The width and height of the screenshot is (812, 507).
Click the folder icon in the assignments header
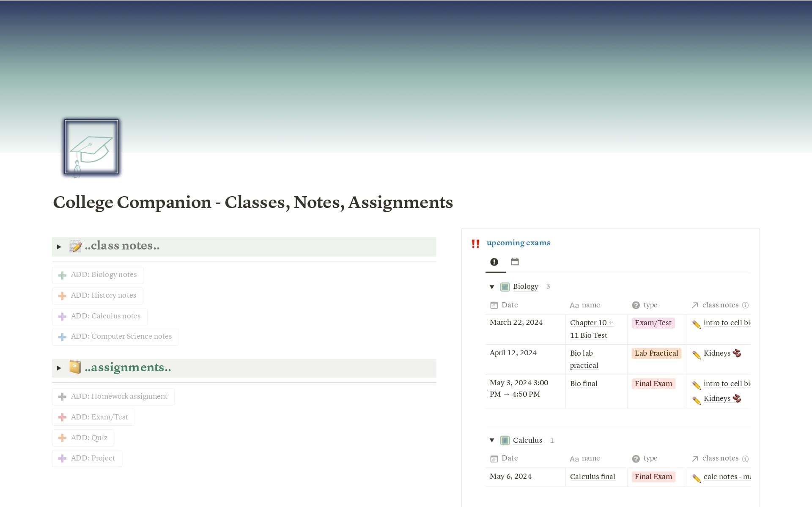point(75,367)
